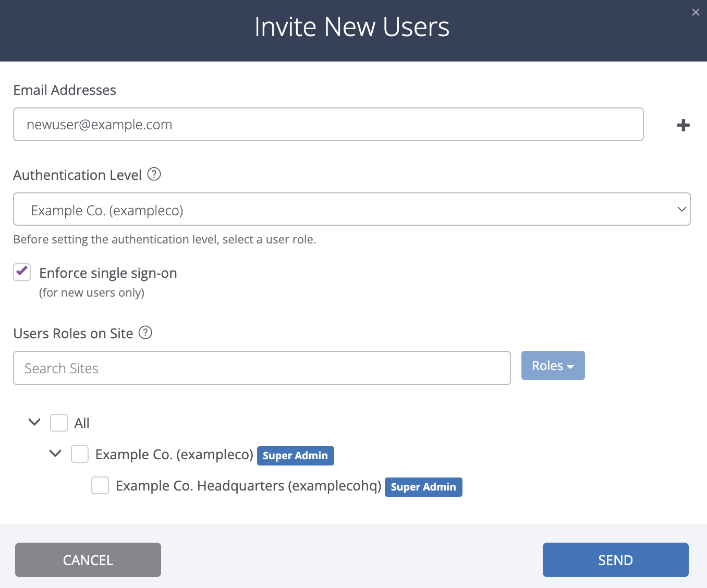Screen dimensions: 707x588
Task: Collapse the All tree node
Action: click(34, 422)
